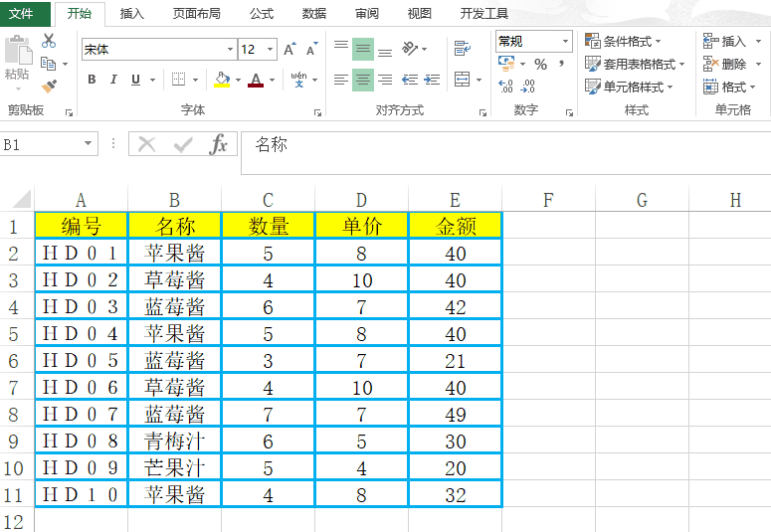Toggle top align icon

coord(341,45)
